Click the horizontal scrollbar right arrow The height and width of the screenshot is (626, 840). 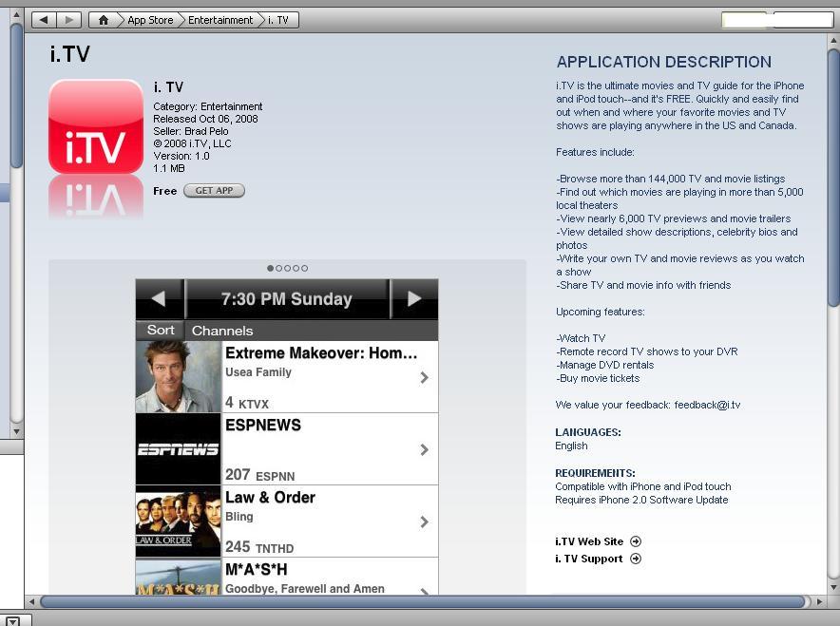819,601
